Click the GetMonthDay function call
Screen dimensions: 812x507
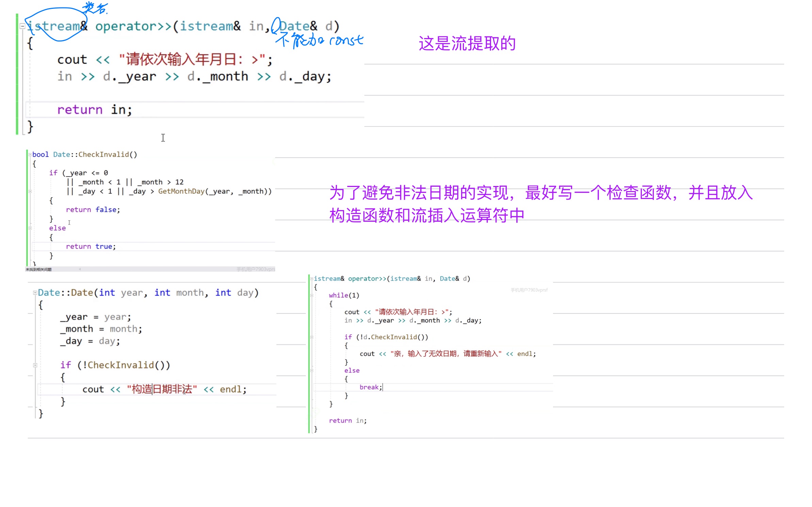click(181, 191)
